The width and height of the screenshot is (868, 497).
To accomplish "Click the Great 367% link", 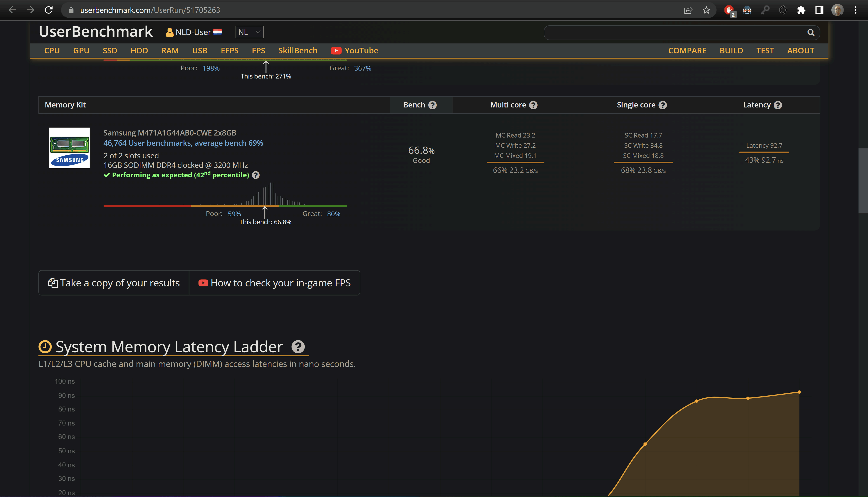I will pyautogui.click(x=362, y=68).
